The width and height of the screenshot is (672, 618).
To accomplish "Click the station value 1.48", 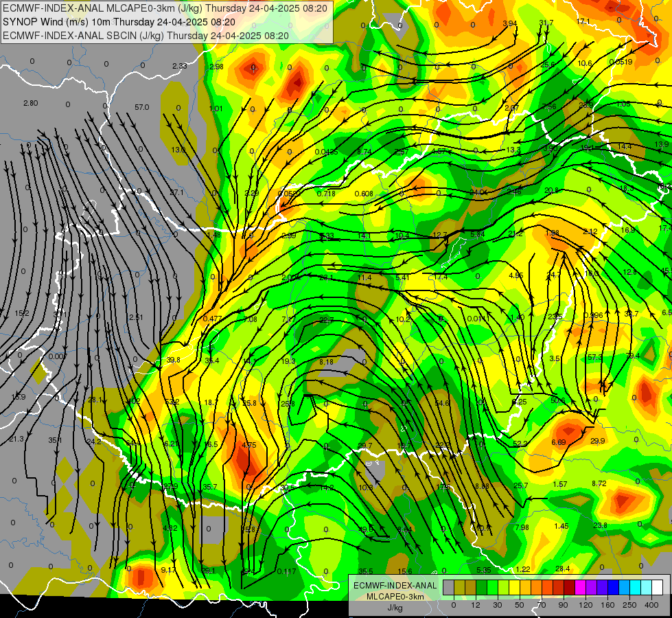I will tap(213, 235).
